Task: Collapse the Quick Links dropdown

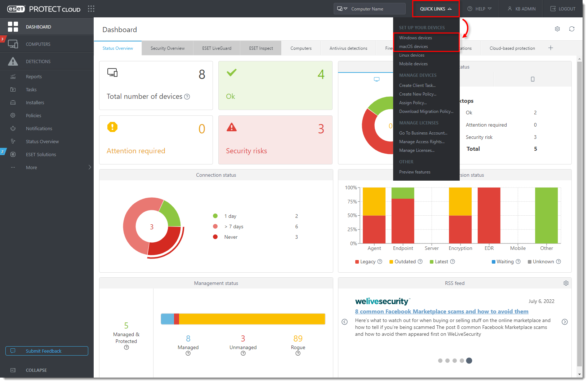Action: [436, 9]
